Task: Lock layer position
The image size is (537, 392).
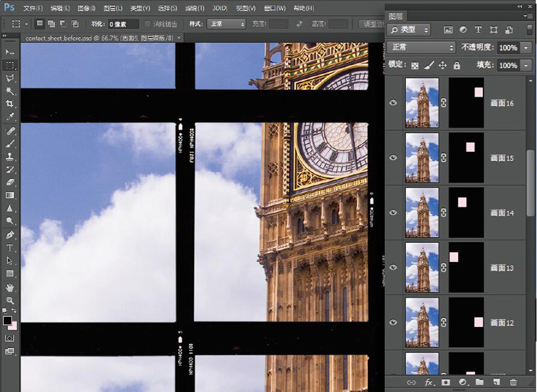Action: click(442, 65)
